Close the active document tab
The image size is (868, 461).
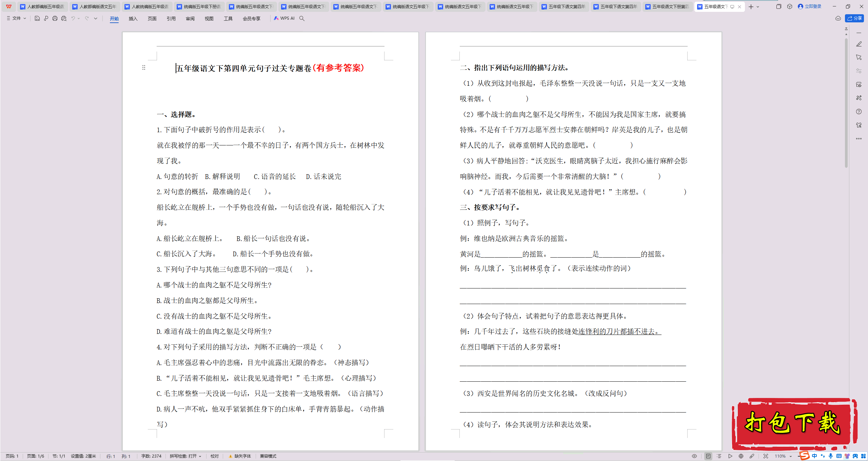coord(739,6)
